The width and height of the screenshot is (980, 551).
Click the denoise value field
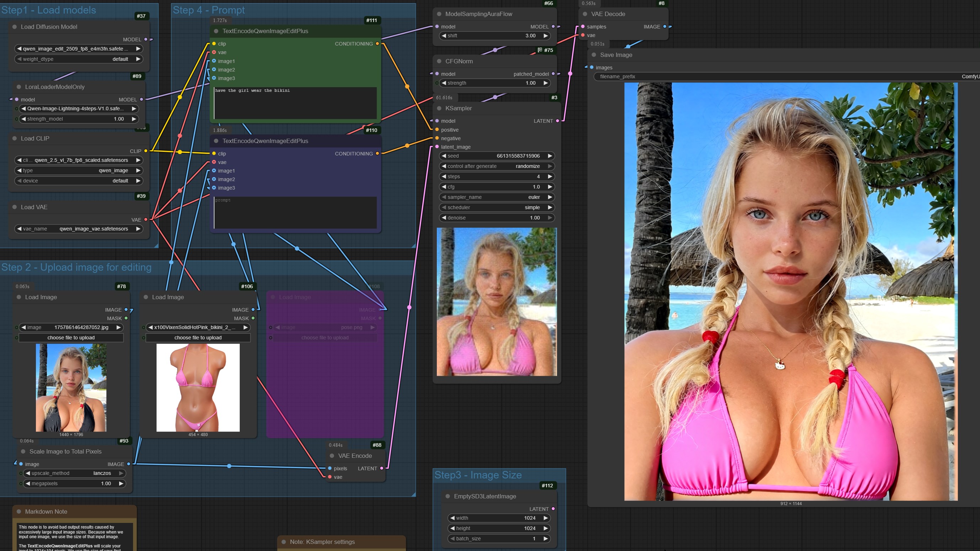click(x=497, y=218)
